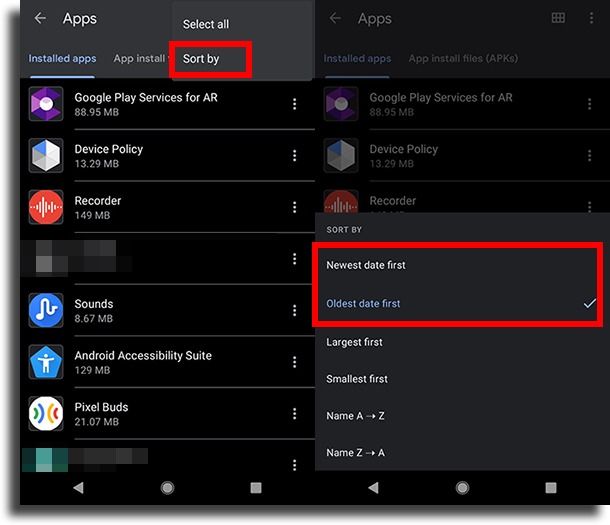Tap the Device Policy app icon in left screen
The image size is (610, 525).
point(46,156)
